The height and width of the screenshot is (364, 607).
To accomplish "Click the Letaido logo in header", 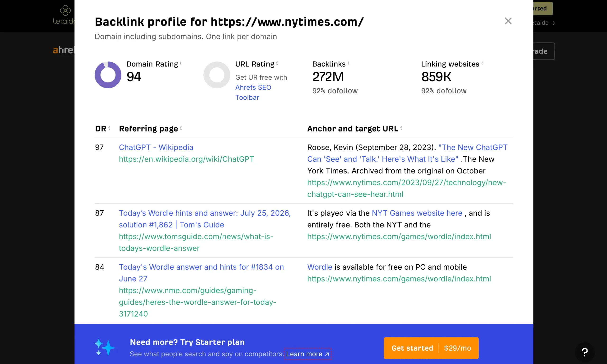I will pos(64,15).
